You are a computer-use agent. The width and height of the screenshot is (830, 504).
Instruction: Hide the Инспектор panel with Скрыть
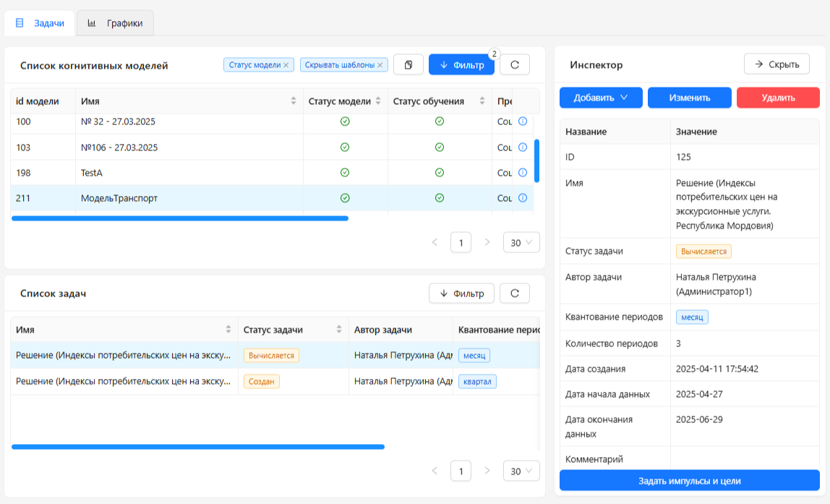click(776, 64)
